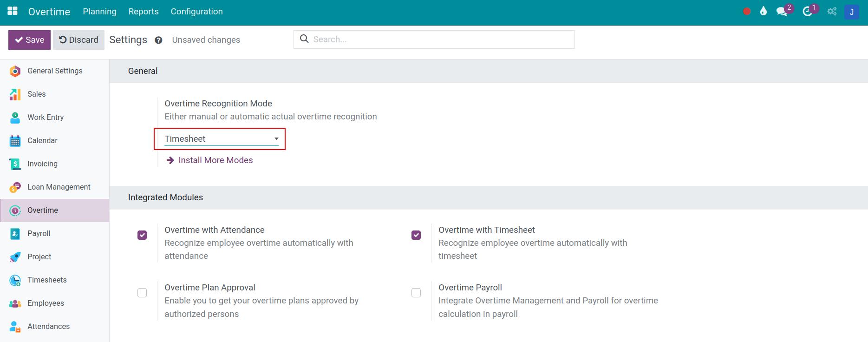Viewport: 868px width, 342px height.
Task: Open the Configuration menu
Action: tap(197, 12)
